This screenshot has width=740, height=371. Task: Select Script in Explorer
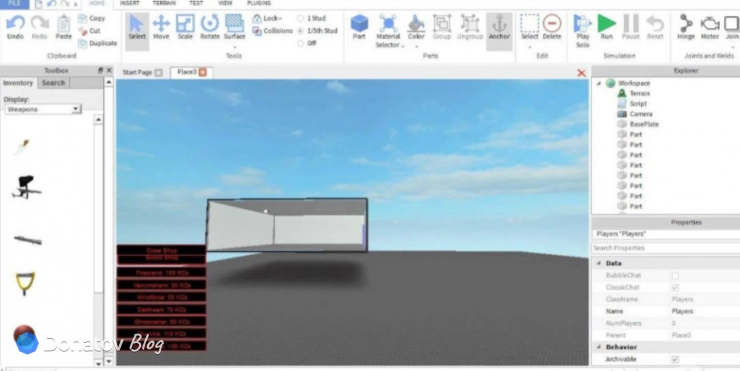point(638,104)
